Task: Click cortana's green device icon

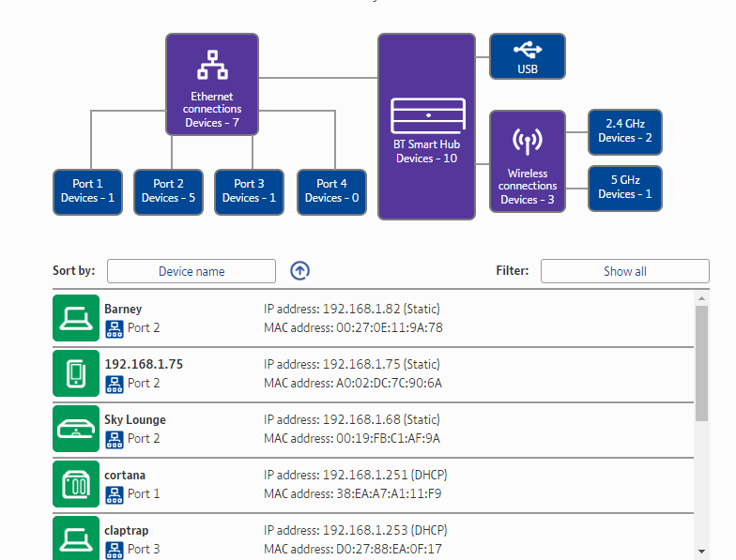Action: [76, 484]
